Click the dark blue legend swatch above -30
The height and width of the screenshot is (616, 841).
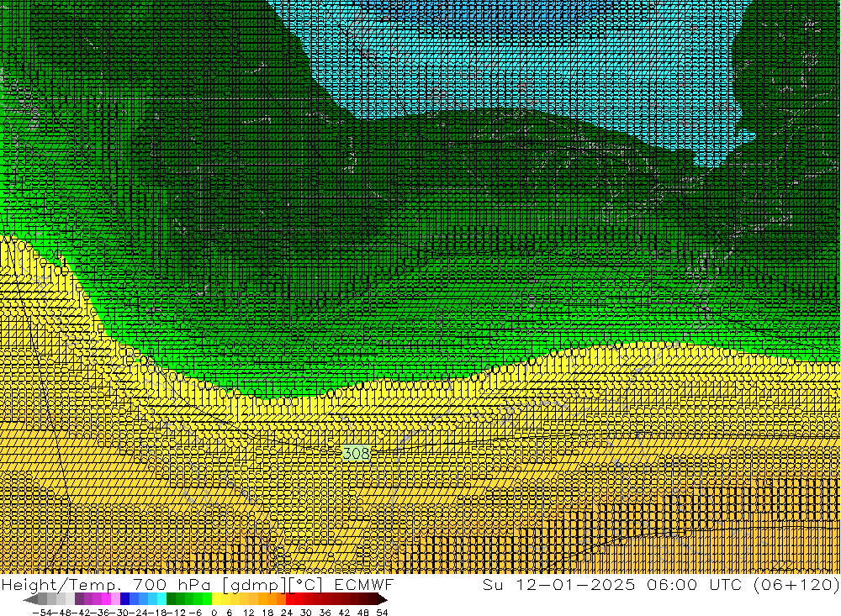124,599
